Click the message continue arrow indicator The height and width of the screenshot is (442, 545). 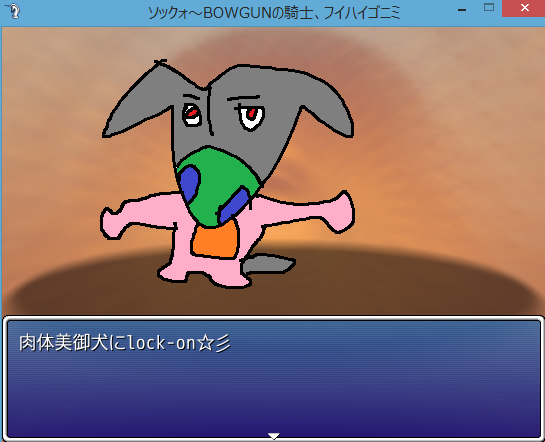[274, 436]
